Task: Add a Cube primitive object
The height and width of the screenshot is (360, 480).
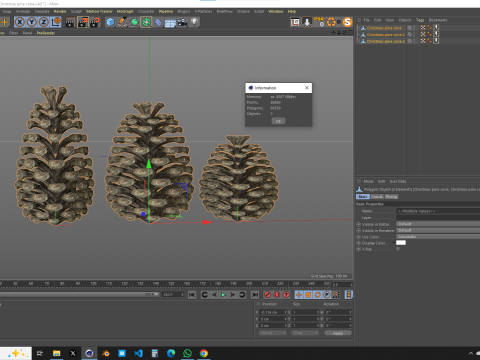Action: tap(110, 22)
